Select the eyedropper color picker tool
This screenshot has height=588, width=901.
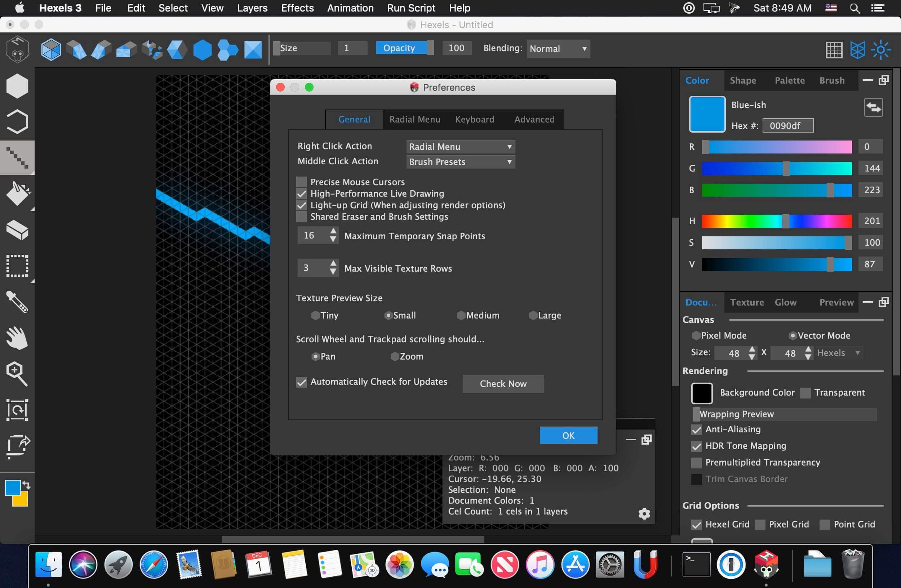(17, 302)
